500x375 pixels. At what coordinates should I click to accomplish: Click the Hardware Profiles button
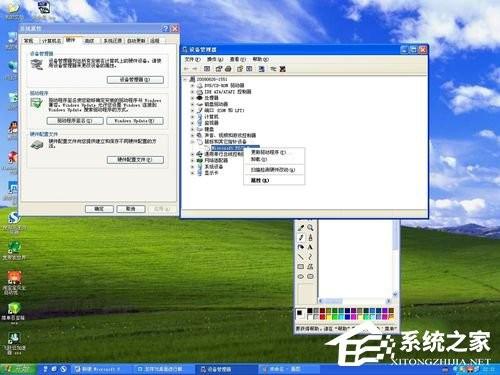pyautogui.click(x=135, y=160)
